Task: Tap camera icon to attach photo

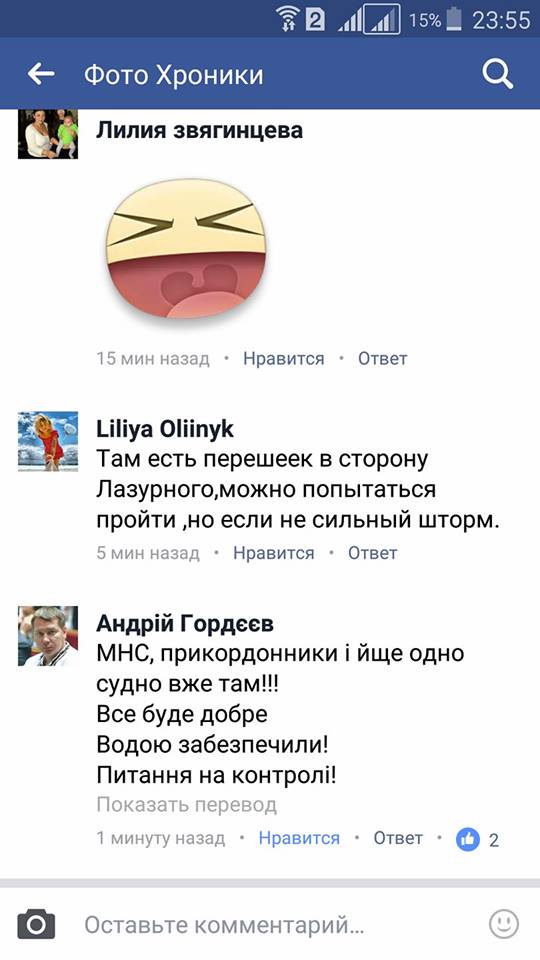Action: coord(36,924)
